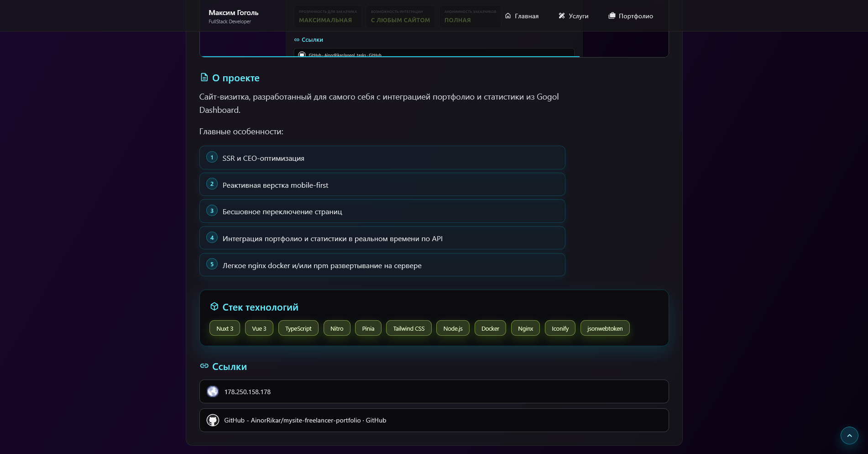The width and height of the screenshot is (868, 454).
Task: Click the О проекте heading
Action: (x=235, y=78)
